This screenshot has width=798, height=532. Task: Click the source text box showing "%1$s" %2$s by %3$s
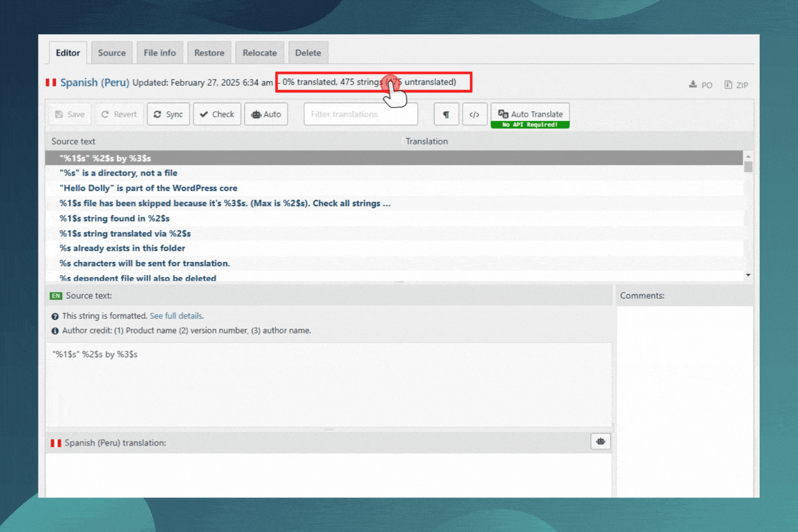point(329,384)
